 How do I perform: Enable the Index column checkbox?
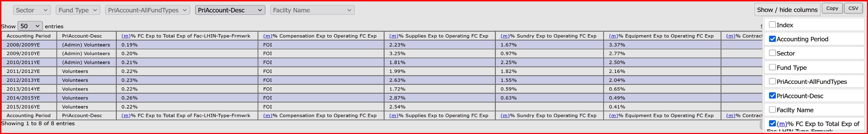pyautogui.click(x=772, y=24)
